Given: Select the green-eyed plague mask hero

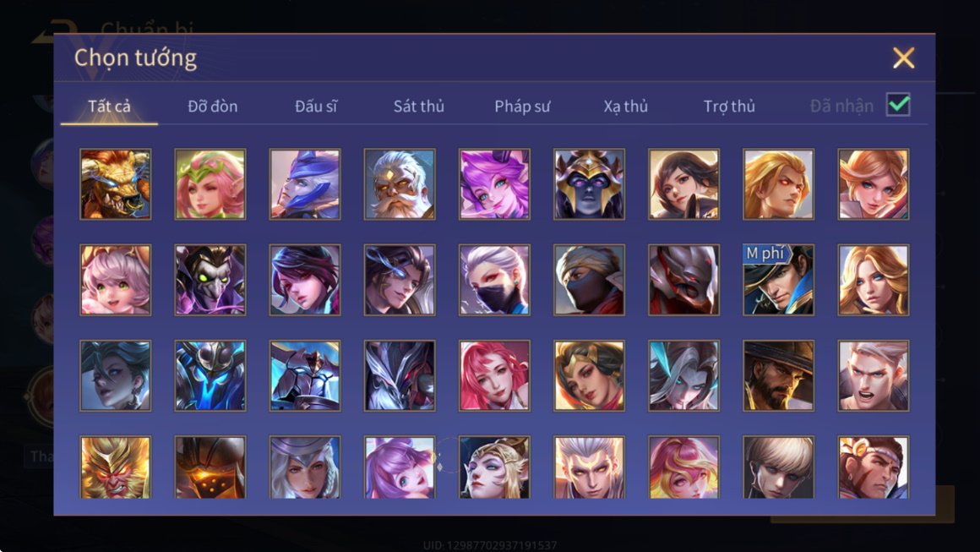Looking at the screenshot, I should click(x=210, y=280).
